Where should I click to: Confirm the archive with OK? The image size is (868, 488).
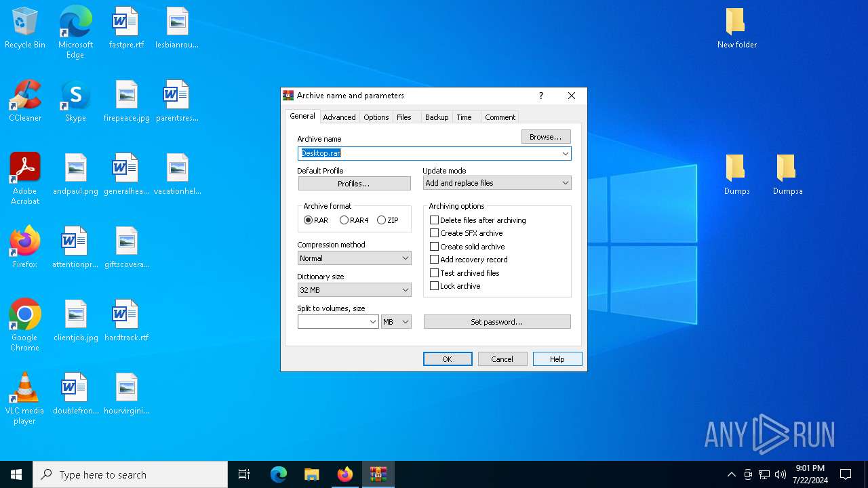[448, 359]
